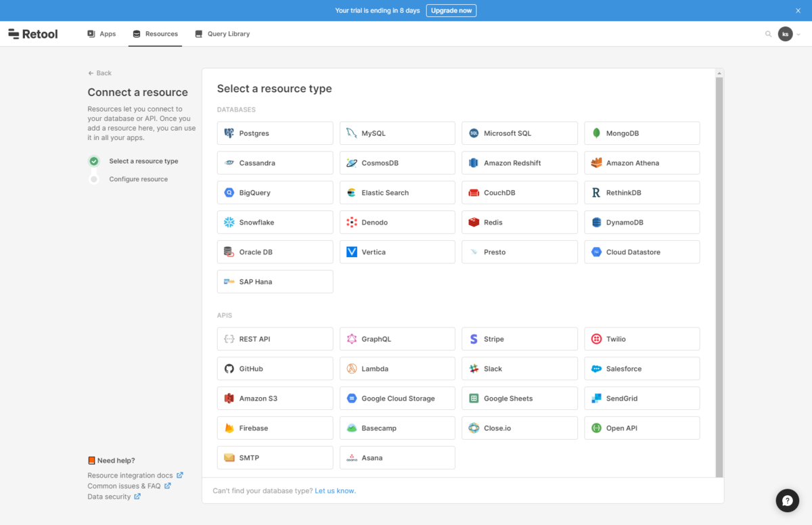Choose the Close.io resource
812x525 pixels.
tap(520, 428)
